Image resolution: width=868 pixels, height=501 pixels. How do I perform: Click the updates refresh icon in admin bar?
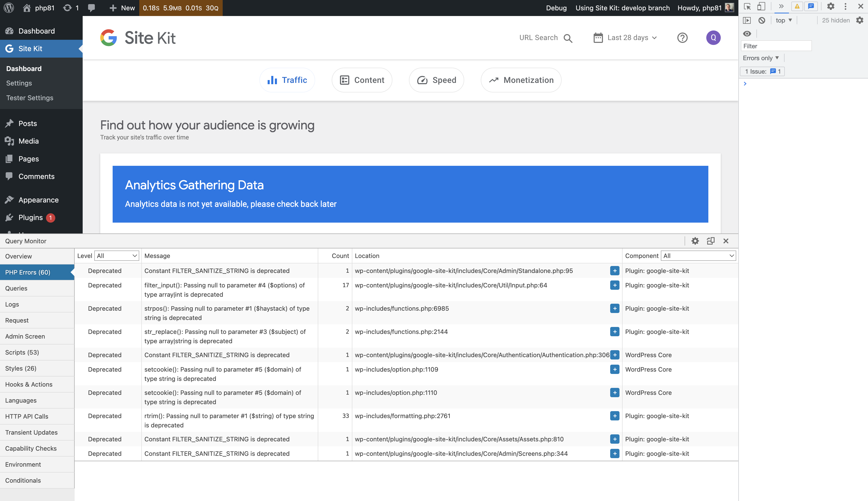67,7
